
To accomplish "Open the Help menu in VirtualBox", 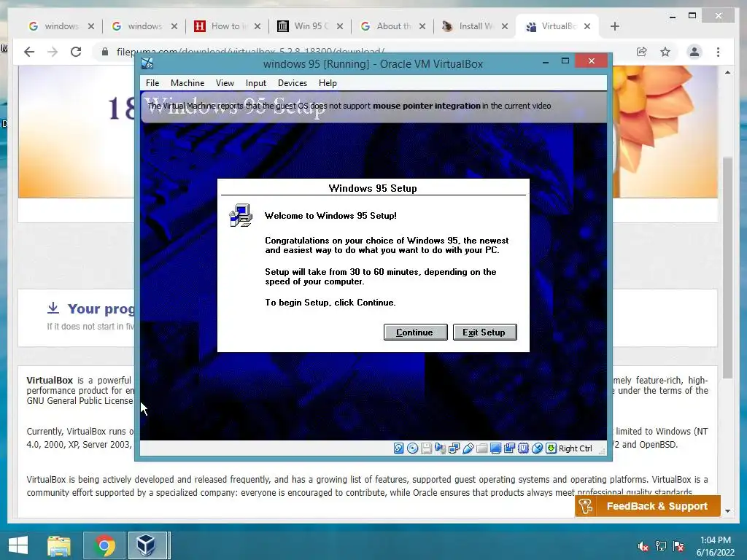I will click(x=328, y=83).
